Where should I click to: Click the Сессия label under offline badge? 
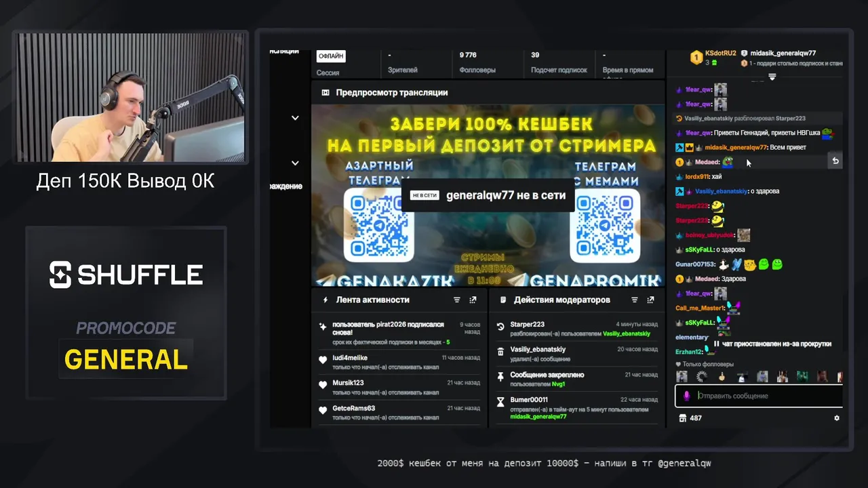point(328,73)
